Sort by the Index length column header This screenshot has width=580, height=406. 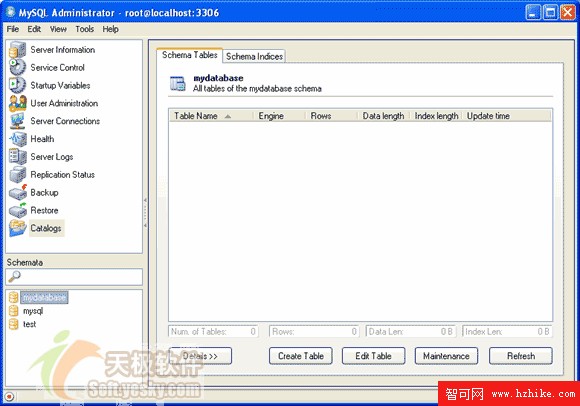click(x=436, y=116)
